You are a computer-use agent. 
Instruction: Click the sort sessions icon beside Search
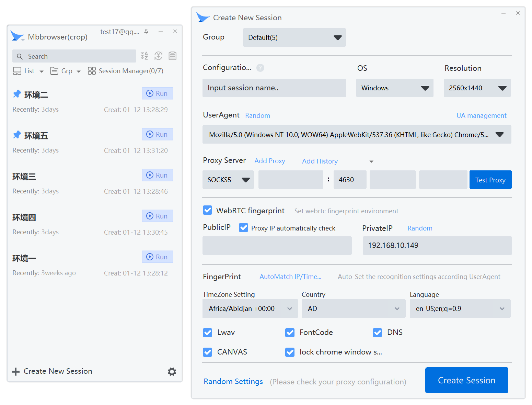pos(144,56)
